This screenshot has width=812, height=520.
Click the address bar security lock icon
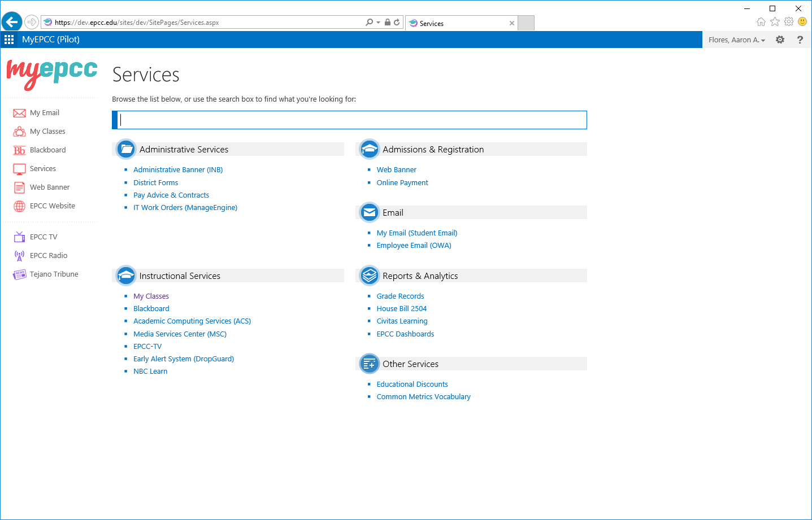tap(388, 23)
